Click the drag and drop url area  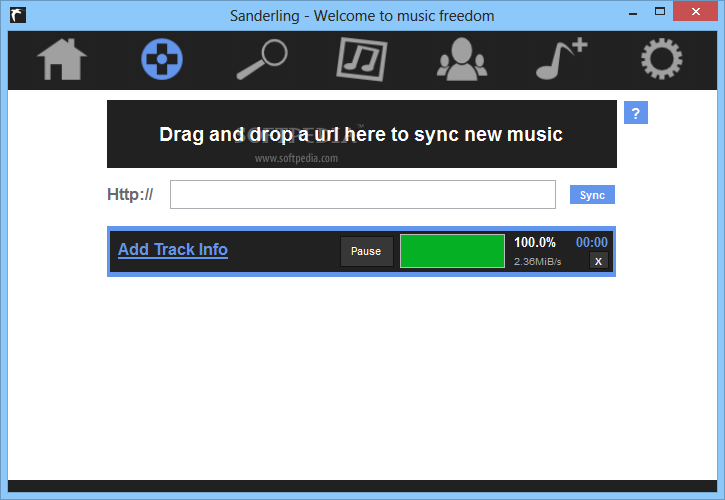[362, 134]
